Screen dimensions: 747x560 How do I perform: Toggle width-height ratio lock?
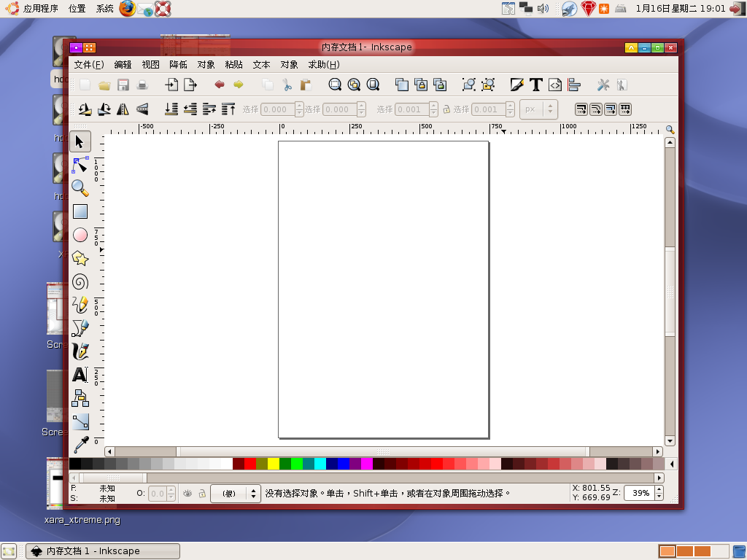(446, 109)
